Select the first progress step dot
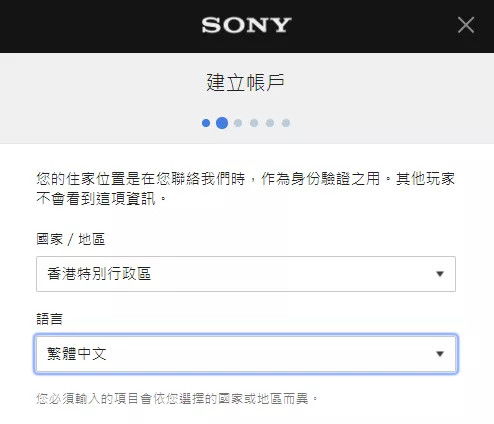Screen dimensions: 494x424 point(206,123)
